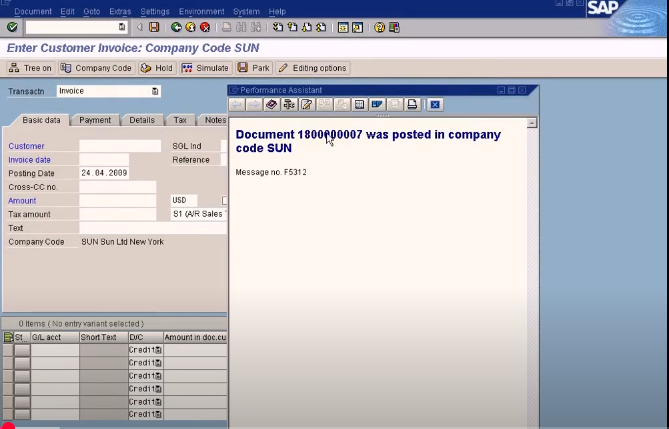
Task: Click into the Invoice date field
Action: tap(104, 160)
